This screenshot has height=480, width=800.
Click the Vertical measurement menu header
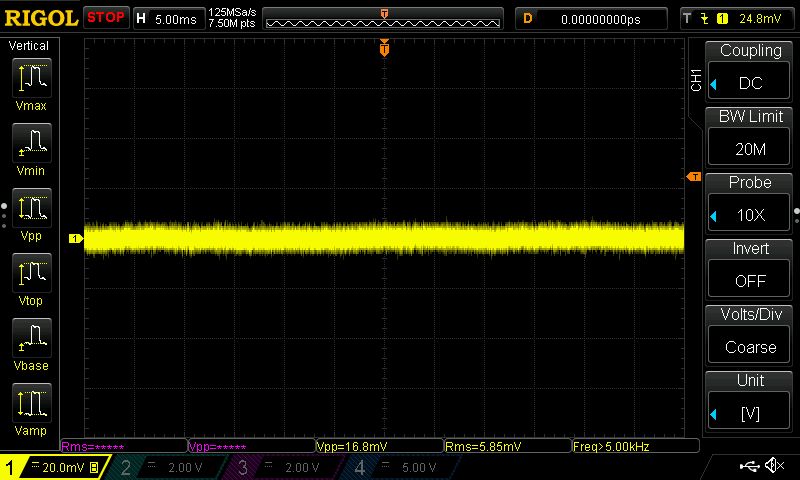(29, 46)
